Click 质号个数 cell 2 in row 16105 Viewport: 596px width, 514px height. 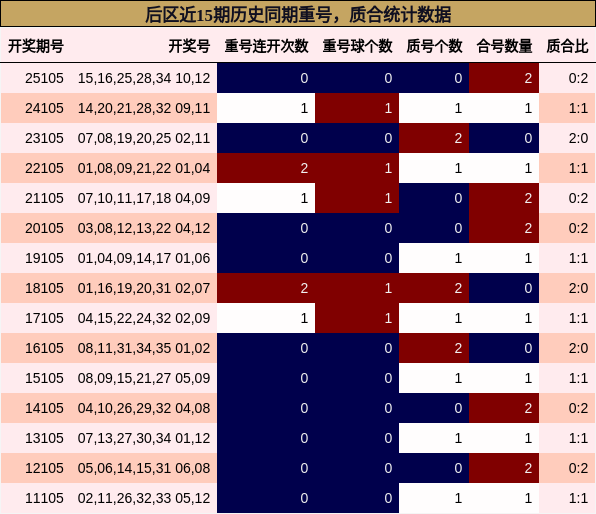click(x=434, y=348)
